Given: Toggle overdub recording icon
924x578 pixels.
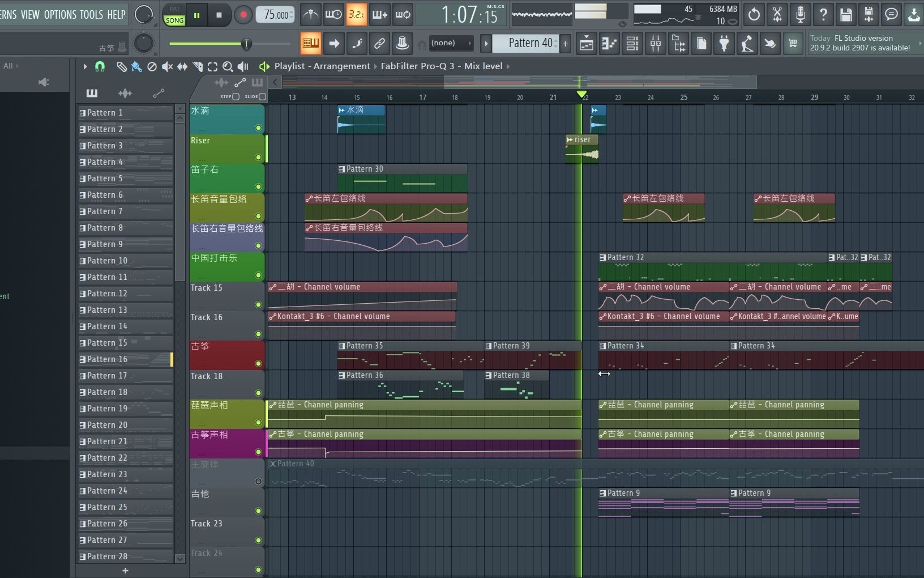Looking at the screenshot, I should [x=379, y=15].
